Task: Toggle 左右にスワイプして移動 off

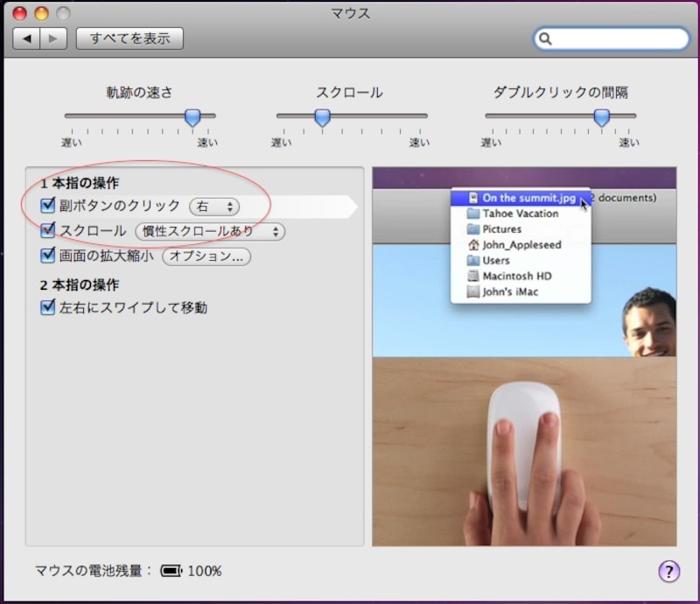Action: point(47,307)
